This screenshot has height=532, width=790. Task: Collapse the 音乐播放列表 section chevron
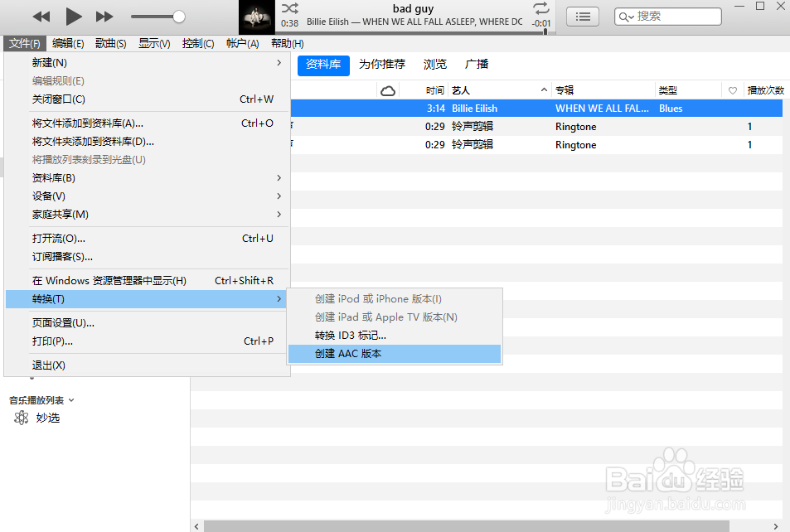click(x=71, y=400)
